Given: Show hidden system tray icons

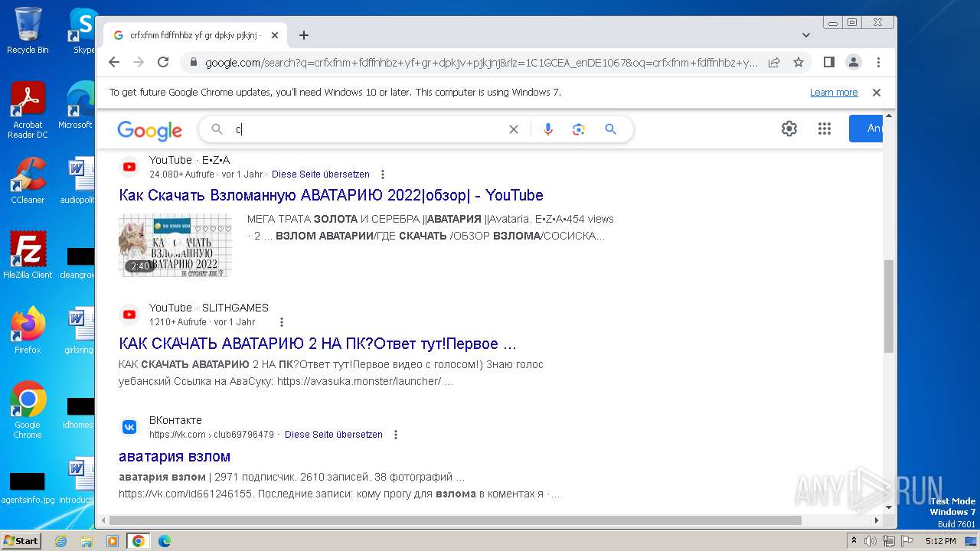Looking at the screenshot, I should [854, 541].
